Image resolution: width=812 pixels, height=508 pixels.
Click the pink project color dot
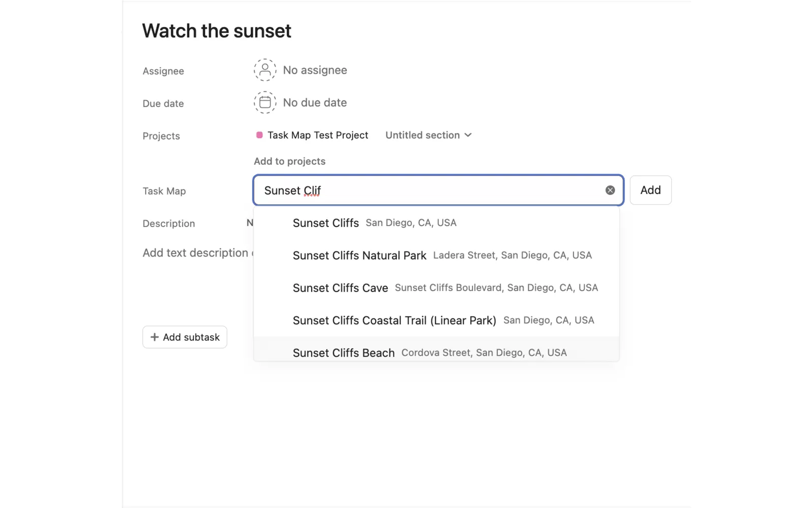point(259,135)
